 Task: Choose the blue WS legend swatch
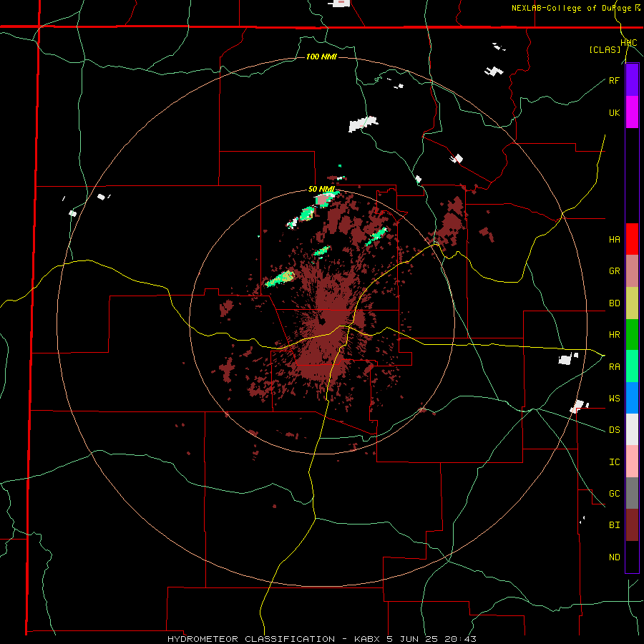tap(632, 398)
